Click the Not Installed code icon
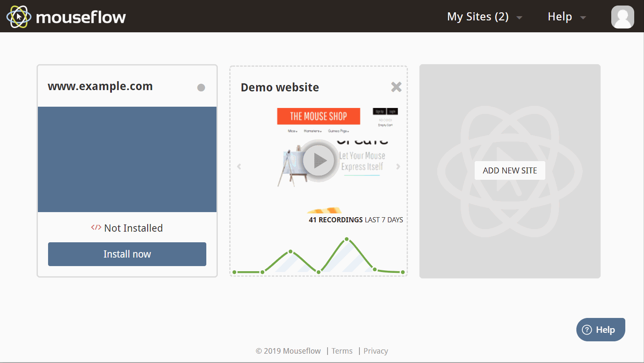Screen dimensions: 644x363 point(96,227)
